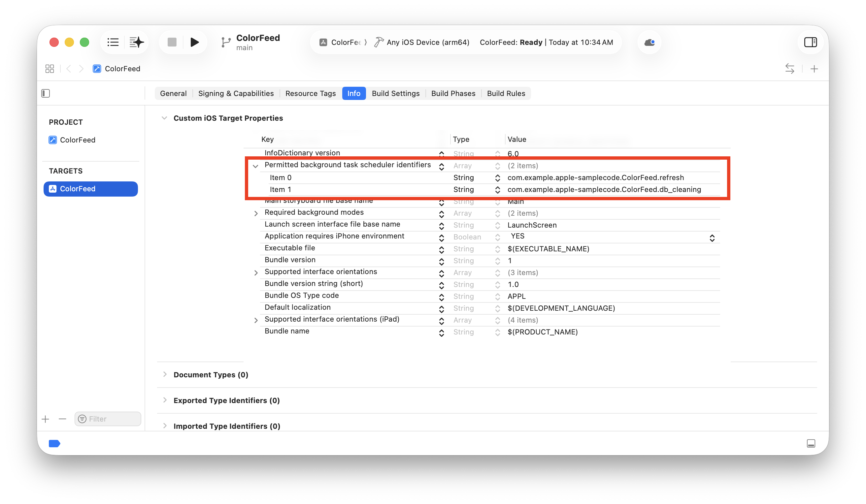The image size is (866, 504).
Task: Select $(PRODUCT_NAME) value
Action: click(543, 332)
